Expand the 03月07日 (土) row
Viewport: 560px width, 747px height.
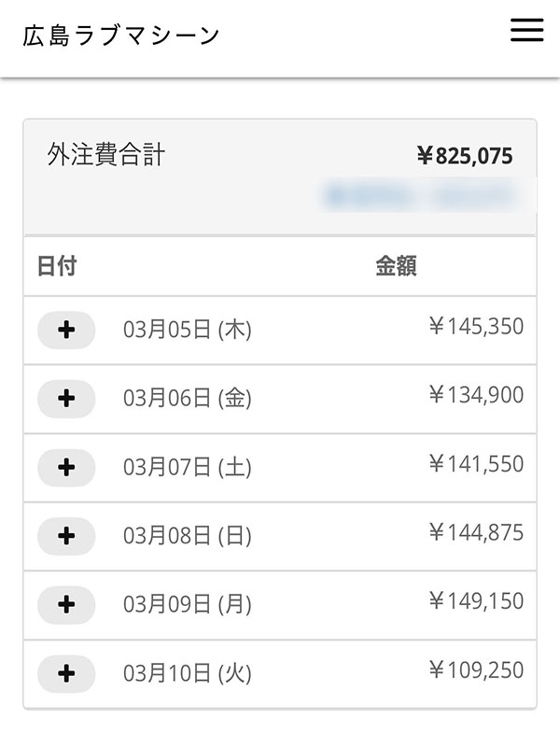click(x=66, y=467)
